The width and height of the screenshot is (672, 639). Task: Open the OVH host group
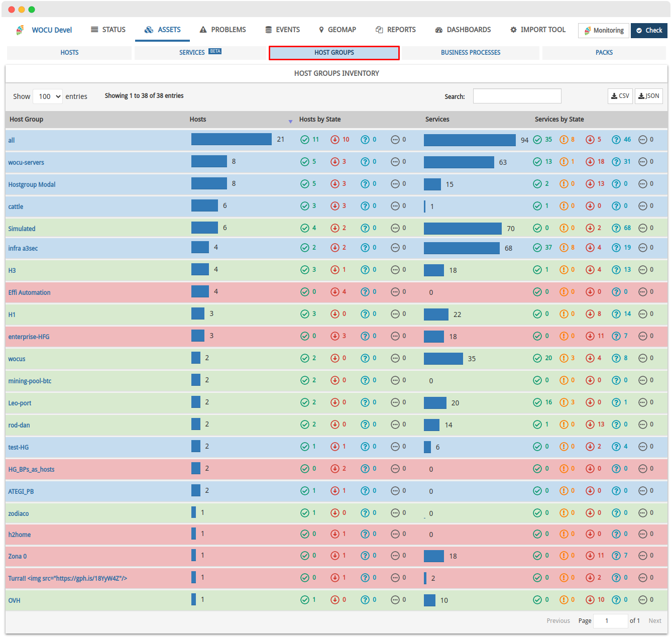[x=14, y=600]
